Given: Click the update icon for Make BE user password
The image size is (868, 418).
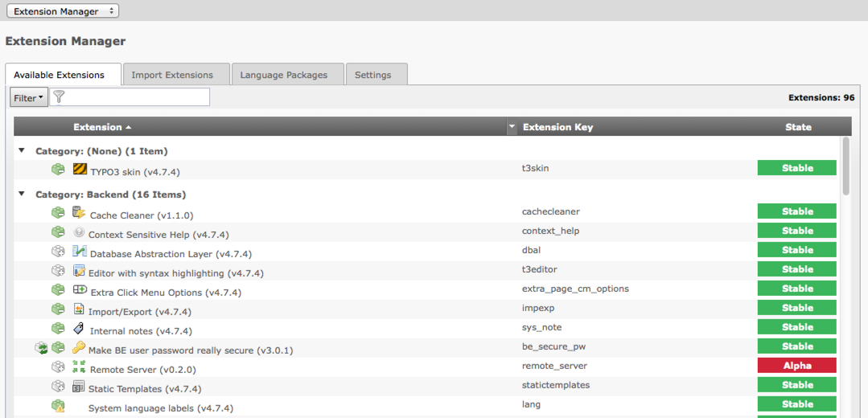Looking at the screenshot, I should tap(42, 348).
